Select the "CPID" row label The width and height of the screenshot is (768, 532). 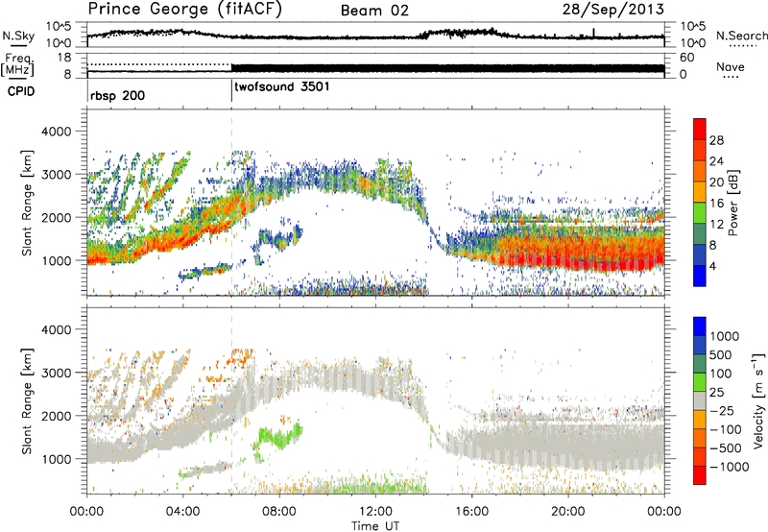click(x=21, y=91)
